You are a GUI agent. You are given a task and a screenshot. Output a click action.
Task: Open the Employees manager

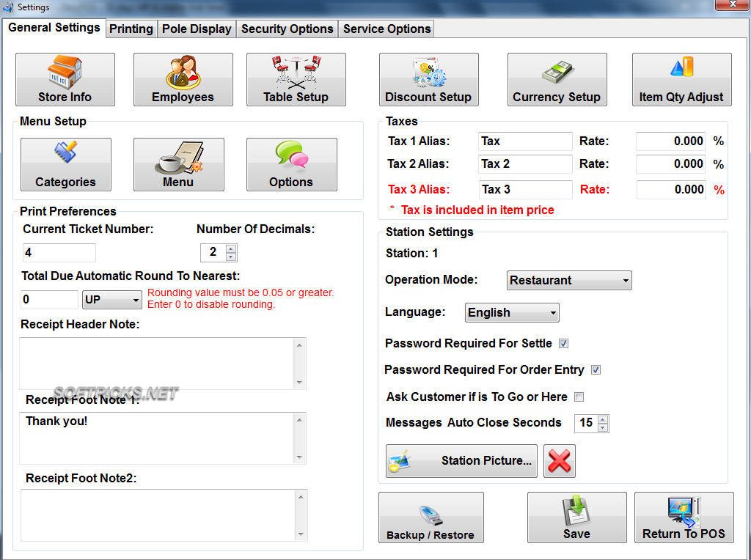point(183,78)
